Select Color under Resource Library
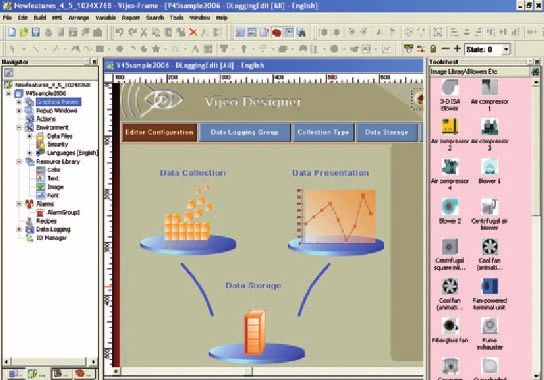This screenshot has height=380, width=544. [54, 170]
